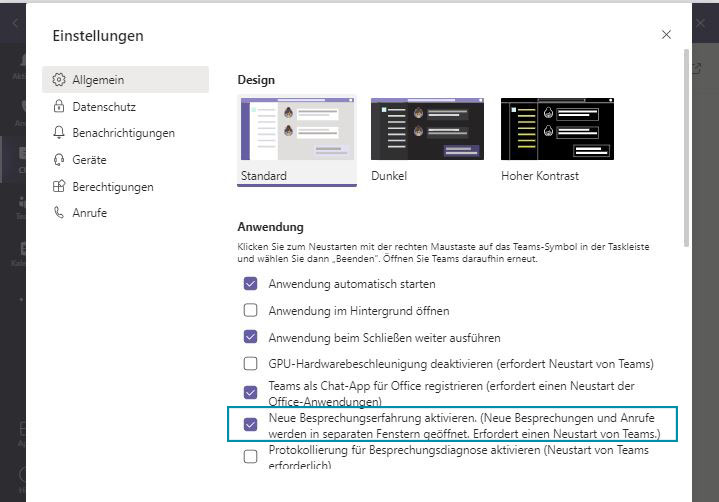Uncheck Anwendung automatisch starten
The height and width of the screenshot is (502, 719).
click(250, 284)
